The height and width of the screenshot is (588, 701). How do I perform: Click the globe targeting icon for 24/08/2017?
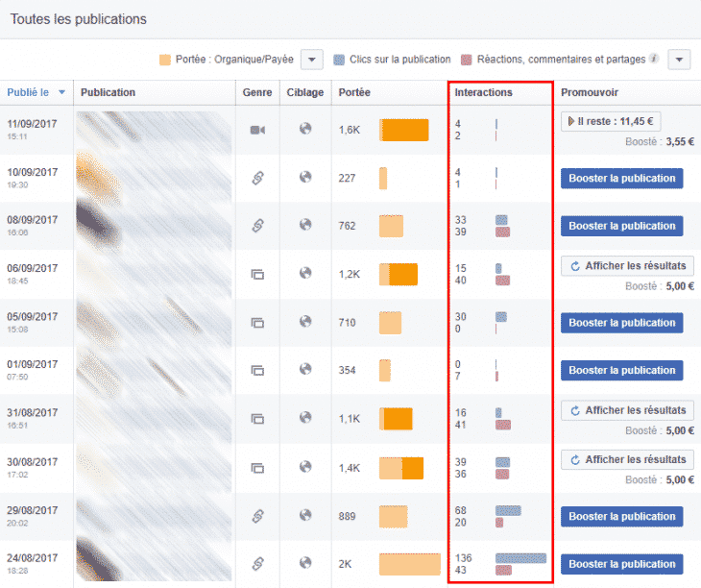305,563
